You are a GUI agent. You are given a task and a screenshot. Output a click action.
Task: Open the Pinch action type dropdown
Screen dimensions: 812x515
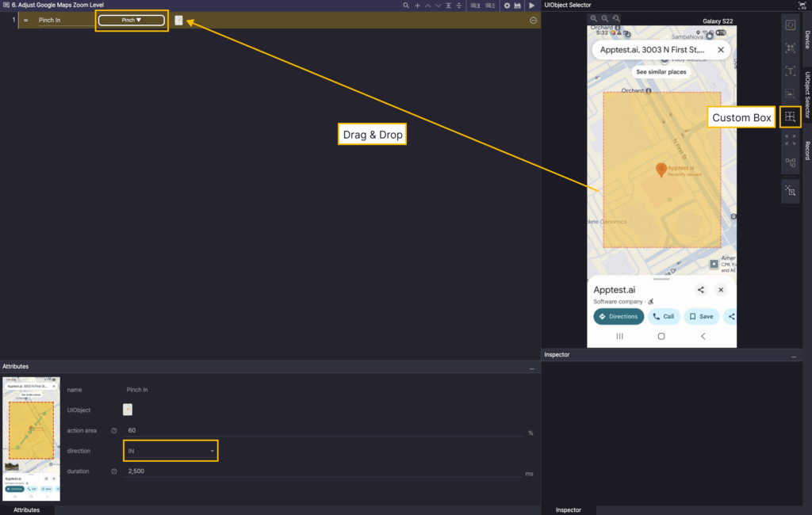click(132, 20)
